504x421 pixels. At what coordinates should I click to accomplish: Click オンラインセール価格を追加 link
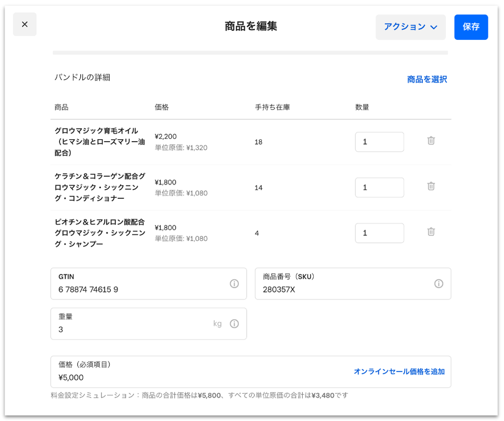[x=399, y=372]
